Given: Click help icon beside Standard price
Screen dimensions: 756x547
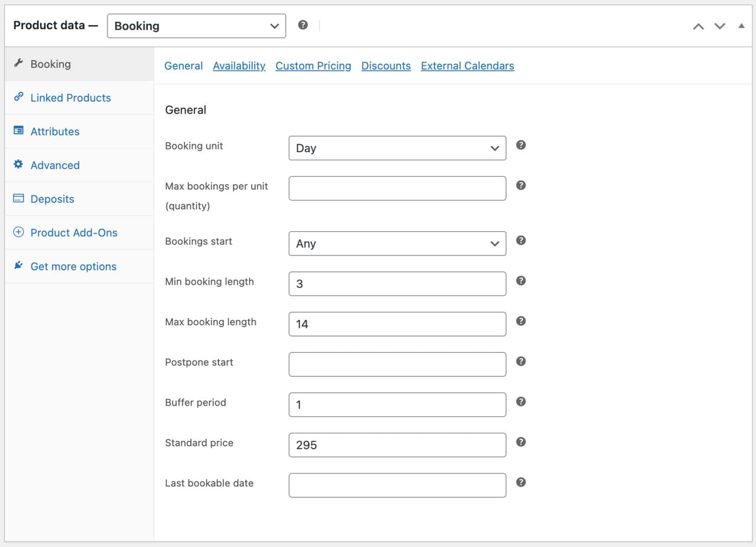Looking at the screenshot, I should tap(521, 442).
